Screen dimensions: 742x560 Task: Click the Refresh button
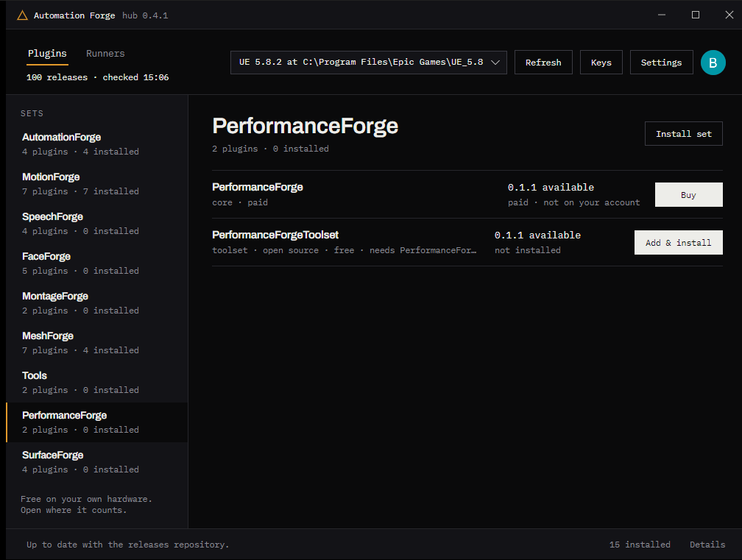(543, 63)
